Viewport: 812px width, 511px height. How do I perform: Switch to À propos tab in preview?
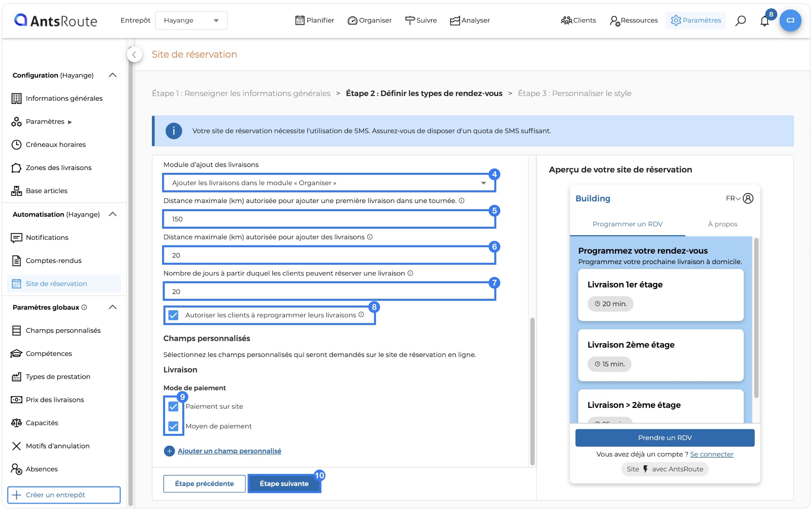pos(722,224)
